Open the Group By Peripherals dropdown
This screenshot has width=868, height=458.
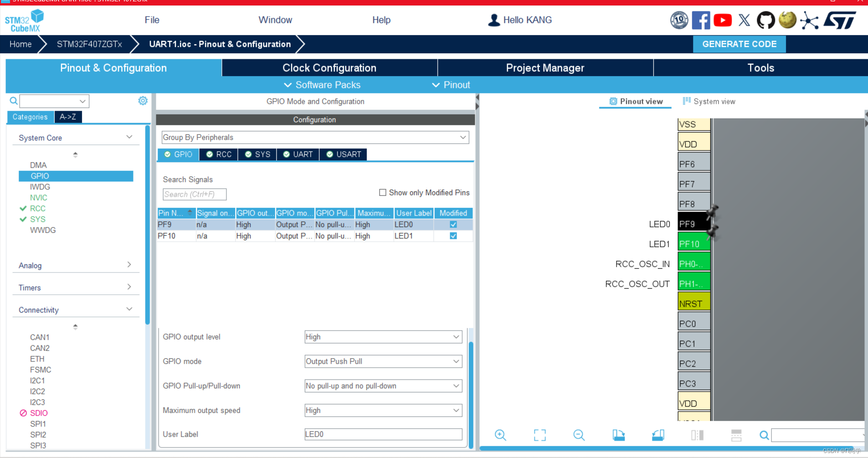coord(315,137)
